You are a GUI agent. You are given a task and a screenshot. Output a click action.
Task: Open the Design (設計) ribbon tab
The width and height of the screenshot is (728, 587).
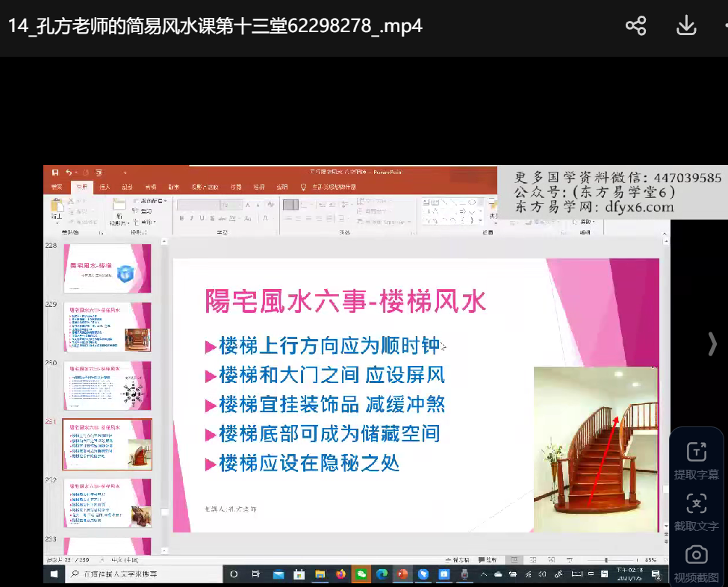tap(128, 187)
